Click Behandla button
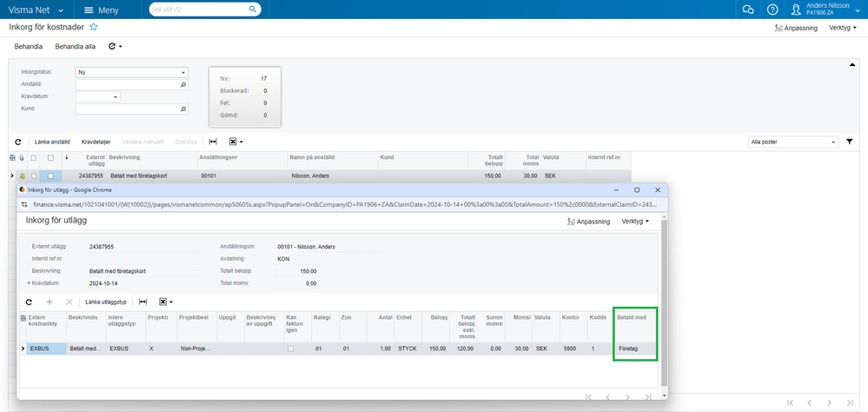The height and width of the screenshot is (412, 868). (x=28, y=47)
